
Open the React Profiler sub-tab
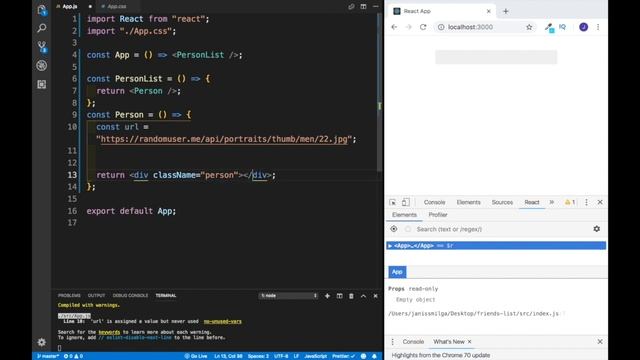pyautogui.click(x=438, y=215)
